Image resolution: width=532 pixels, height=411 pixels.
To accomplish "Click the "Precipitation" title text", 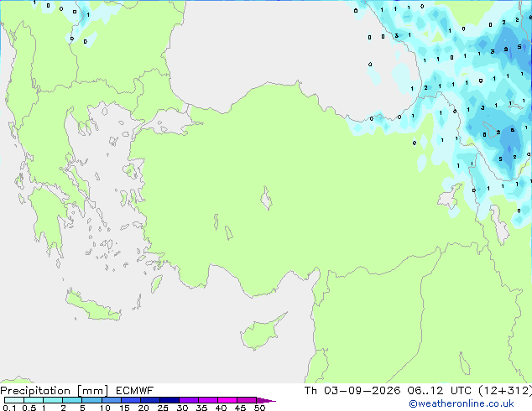I will (35, 391).
